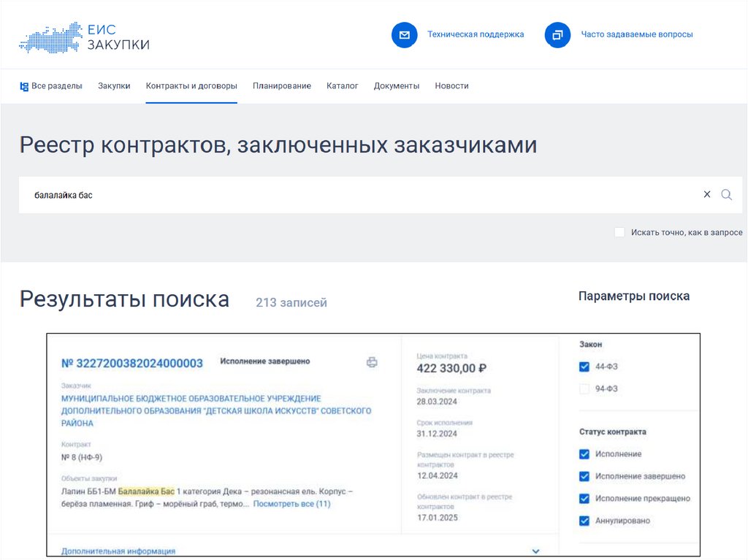Open Часто задаваемые вопросы link
Viewport: 748px width, 560px height.
[636, 34]
